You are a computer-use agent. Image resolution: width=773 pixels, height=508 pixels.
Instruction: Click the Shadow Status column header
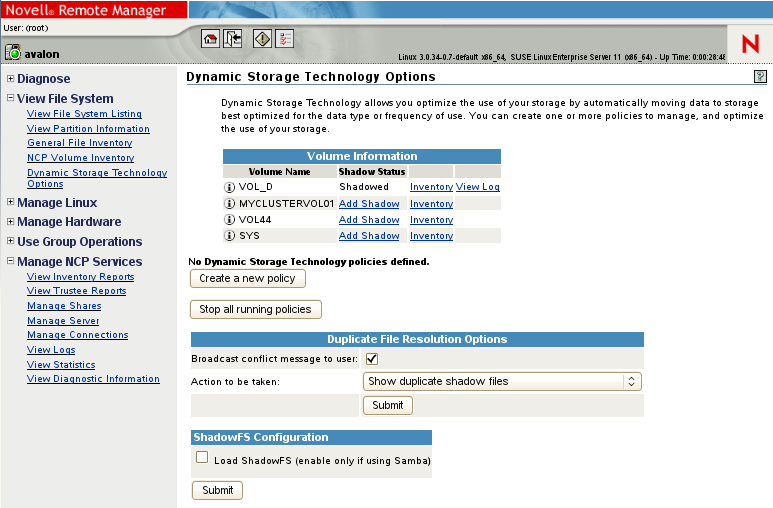(x=372, y=172)
